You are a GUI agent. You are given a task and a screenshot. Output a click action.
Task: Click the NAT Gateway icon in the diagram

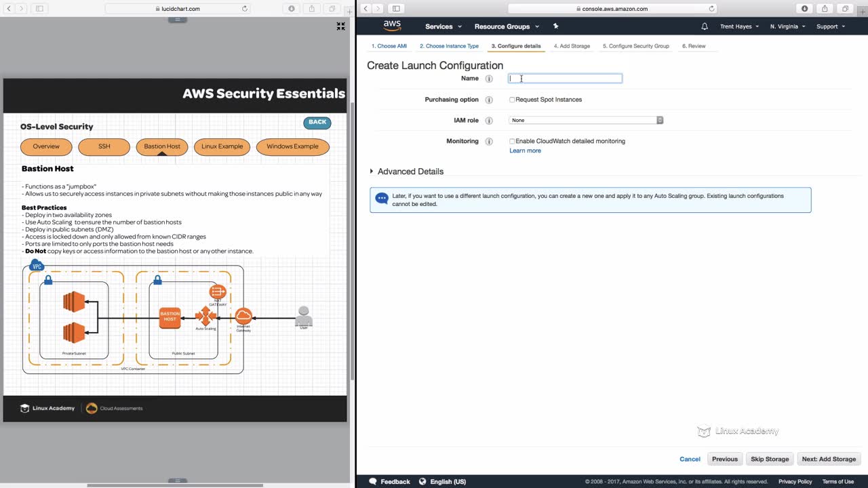[218, 292]
